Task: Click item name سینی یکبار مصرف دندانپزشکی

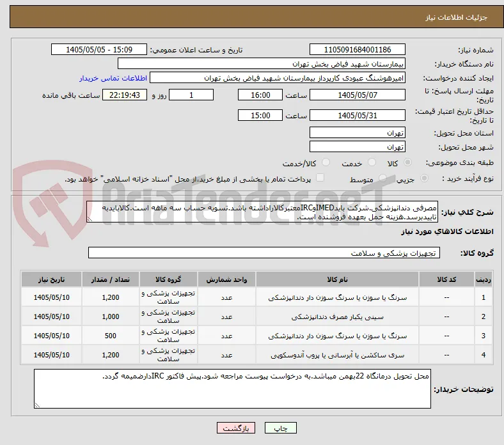Action: 337,316
